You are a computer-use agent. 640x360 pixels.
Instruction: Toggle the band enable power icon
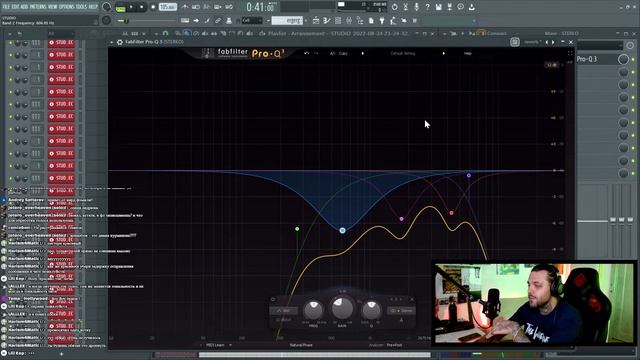[x=273, y=299]
